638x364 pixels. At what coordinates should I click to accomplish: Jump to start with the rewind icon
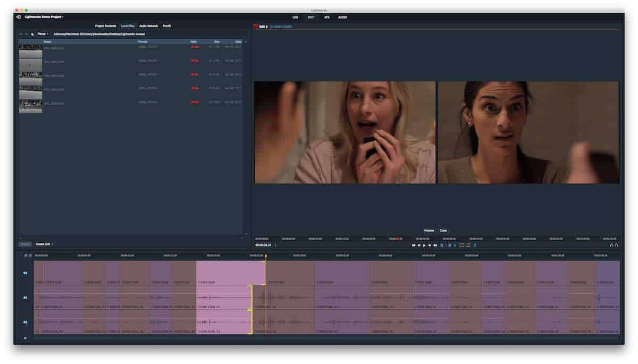[414, 245]
